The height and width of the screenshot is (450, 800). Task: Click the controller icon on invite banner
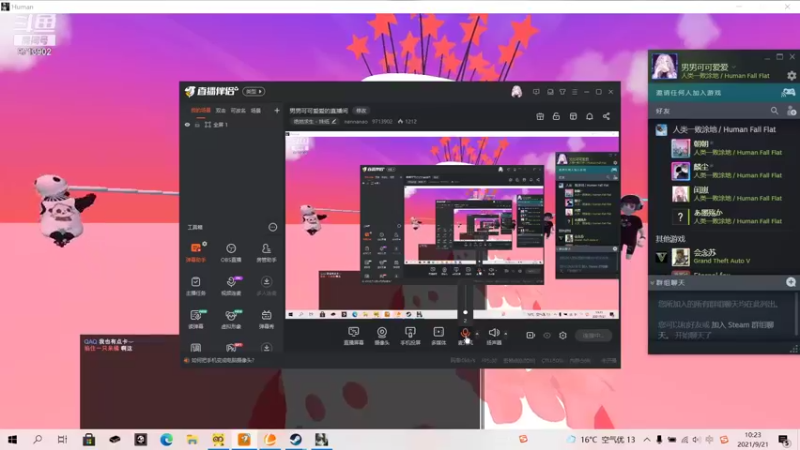(x=788, y=92)
